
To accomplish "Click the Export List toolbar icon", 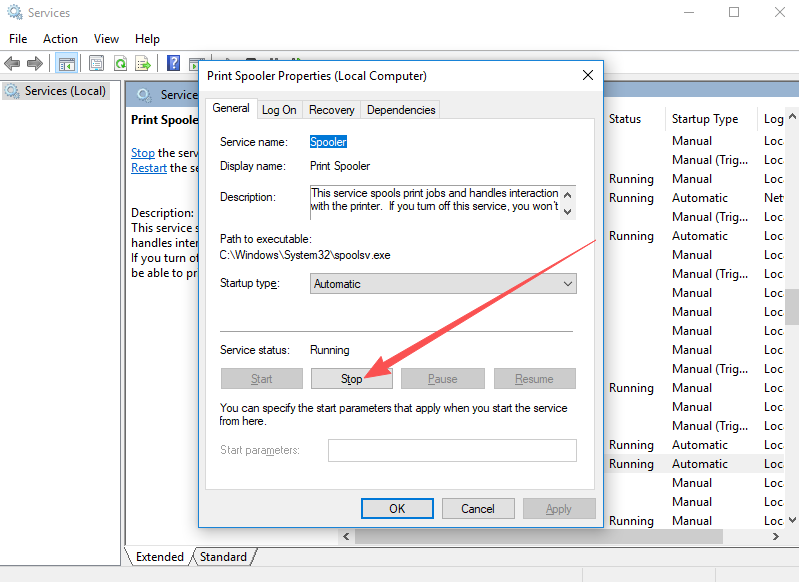I will pyautogui.click(x=143, y=64).
